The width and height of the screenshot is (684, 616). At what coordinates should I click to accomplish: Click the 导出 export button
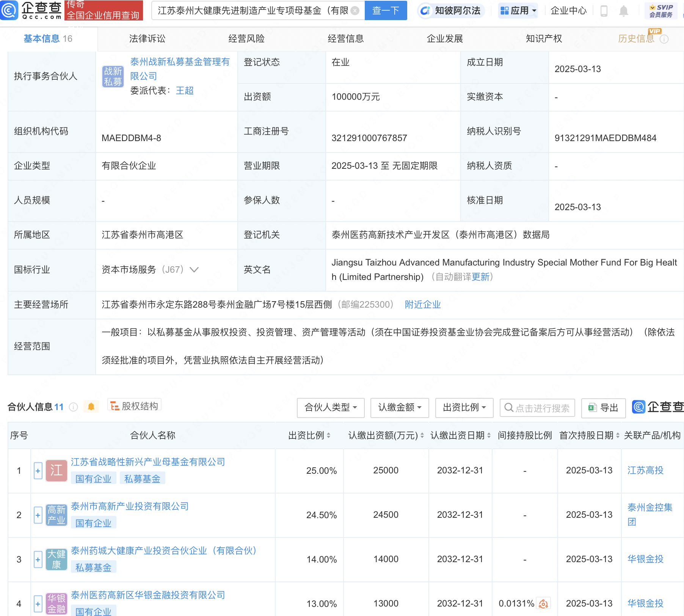coord(603,408)
